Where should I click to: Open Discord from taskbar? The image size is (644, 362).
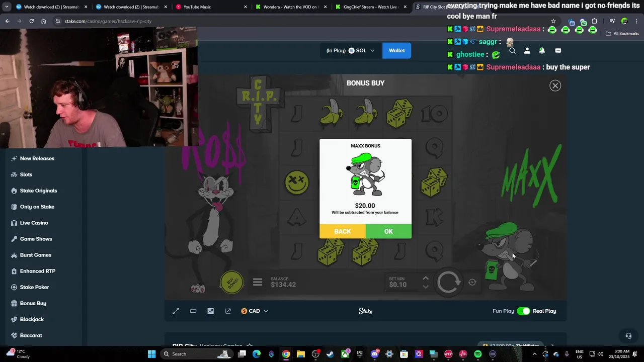374,354
